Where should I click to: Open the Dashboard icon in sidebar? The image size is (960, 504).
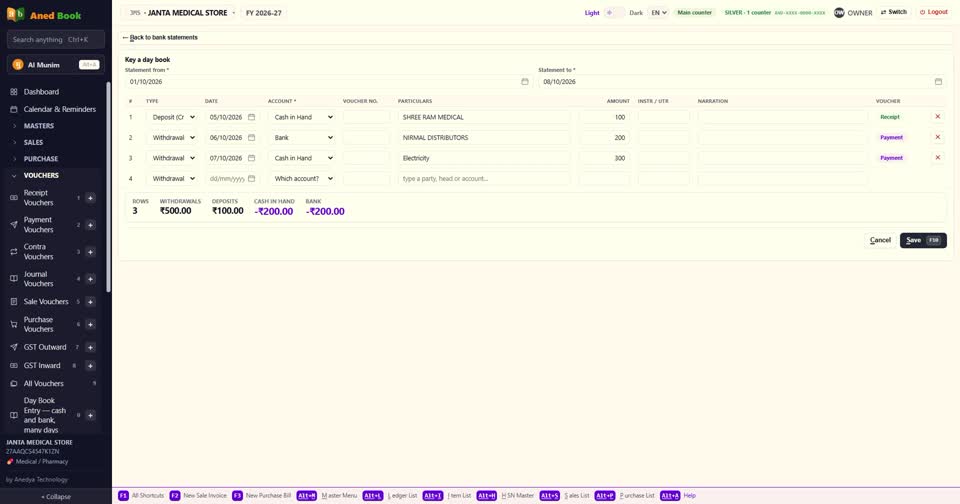coord(13,92)
